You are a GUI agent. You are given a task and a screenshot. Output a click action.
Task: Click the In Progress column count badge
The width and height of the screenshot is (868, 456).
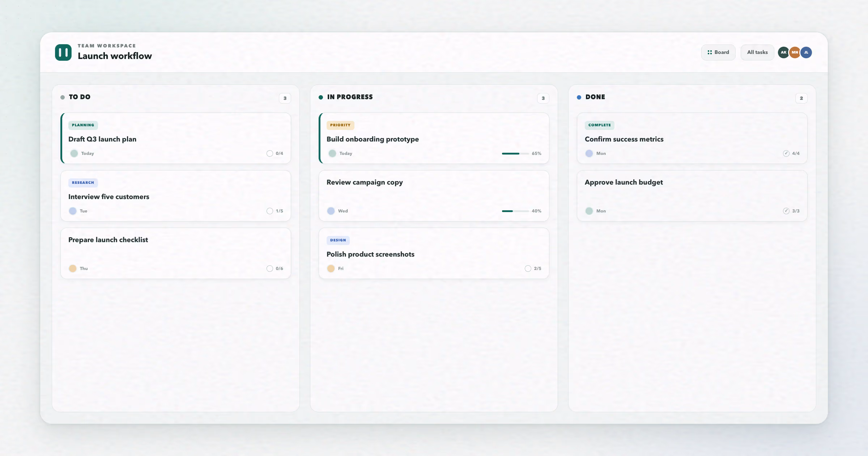543,98
